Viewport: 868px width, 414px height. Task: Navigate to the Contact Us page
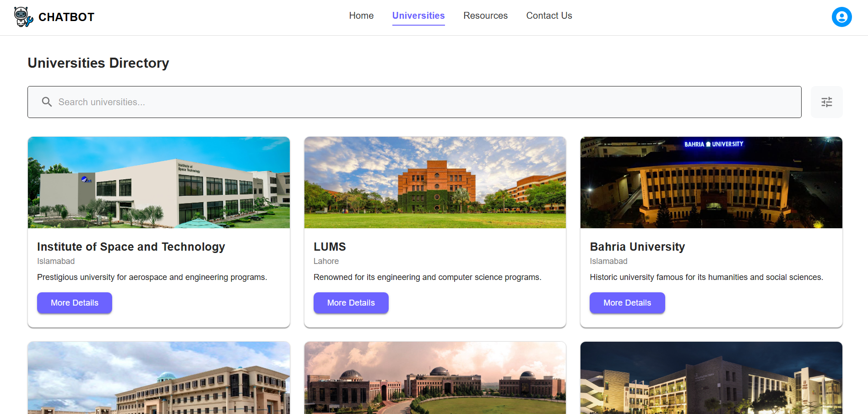[549, 16]
